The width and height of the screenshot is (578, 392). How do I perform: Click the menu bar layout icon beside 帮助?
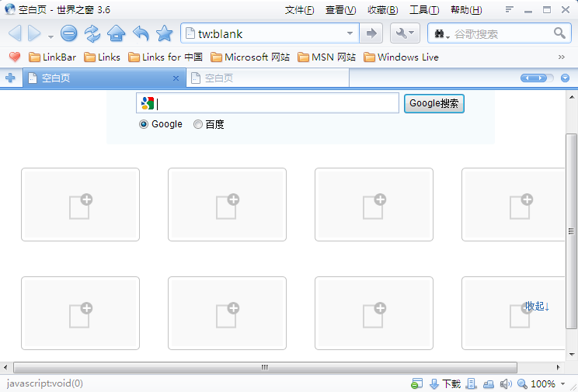coord(509,9)
